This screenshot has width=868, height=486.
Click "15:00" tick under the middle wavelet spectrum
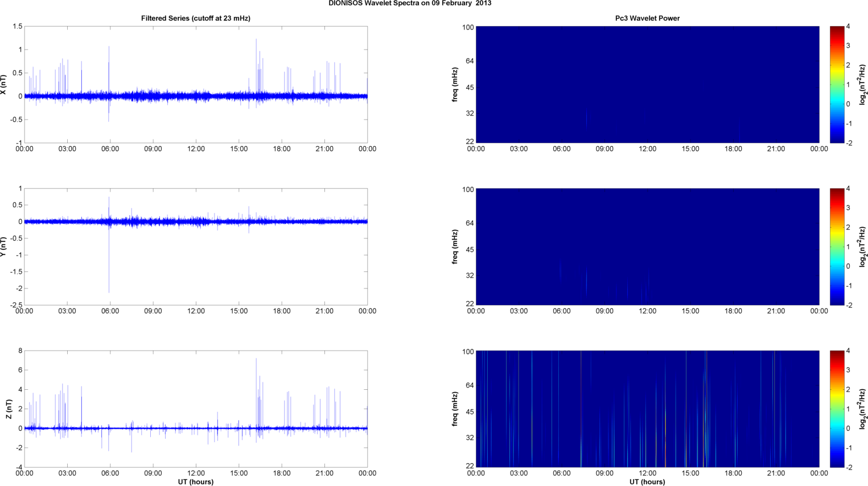[690, 311]
